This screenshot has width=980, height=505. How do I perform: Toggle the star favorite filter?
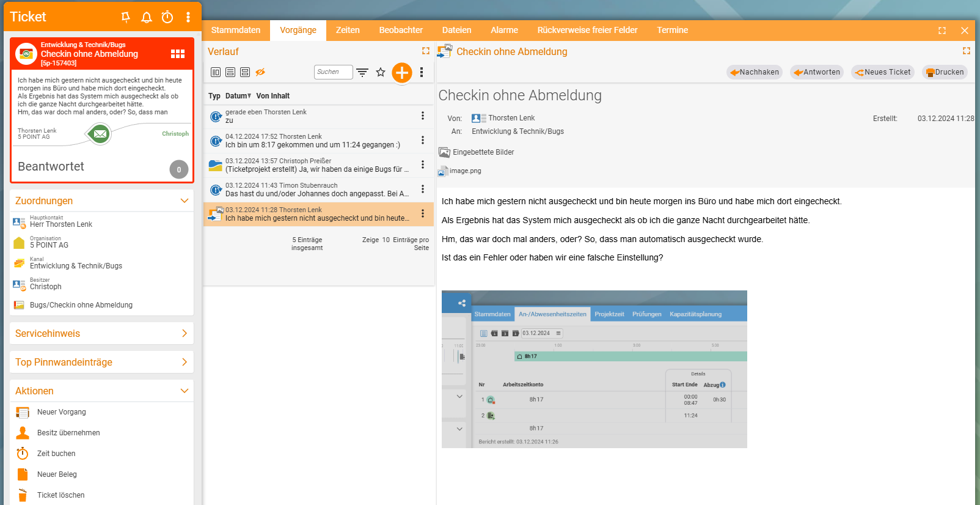point(381,72)
